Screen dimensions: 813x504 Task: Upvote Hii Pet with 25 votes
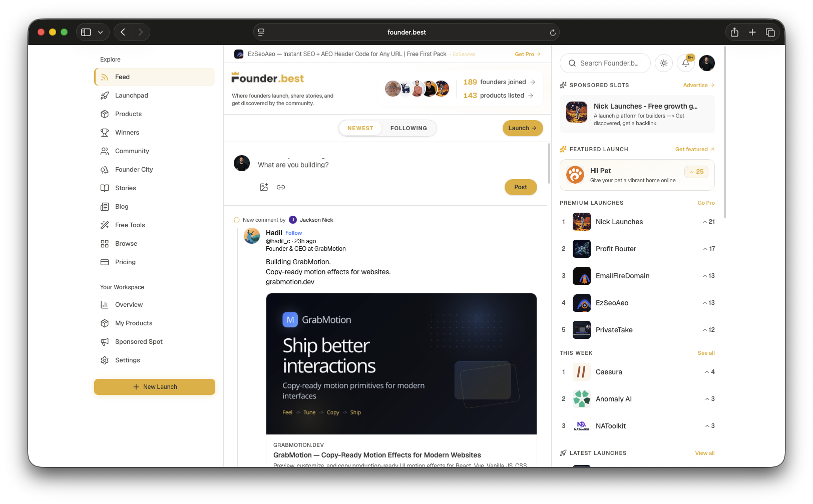click(696, 172)
